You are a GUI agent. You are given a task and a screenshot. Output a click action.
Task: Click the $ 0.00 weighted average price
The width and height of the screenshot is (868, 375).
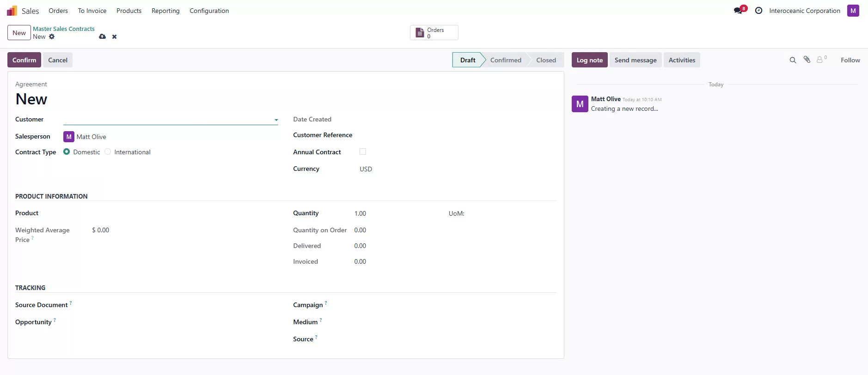coord(101,230)
